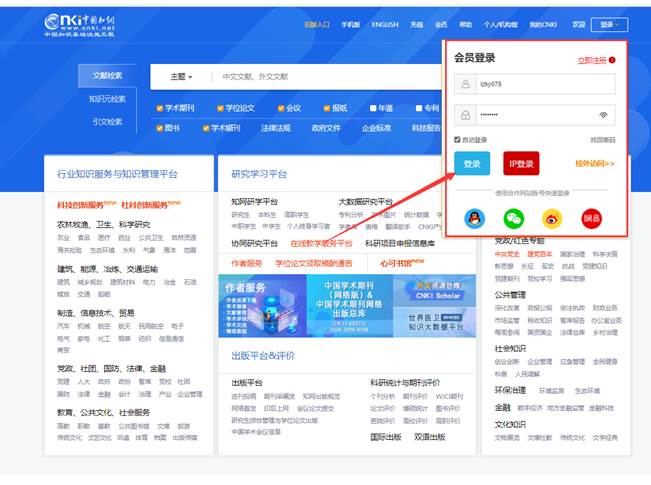Click the red help icon next to 立即注册

click(x=612, y=60)
